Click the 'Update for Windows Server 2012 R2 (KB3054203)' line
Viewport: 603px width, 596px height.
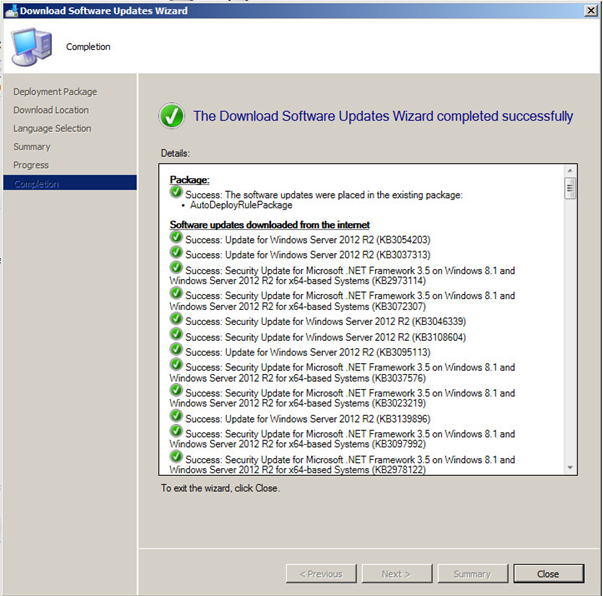coord(308,240)
